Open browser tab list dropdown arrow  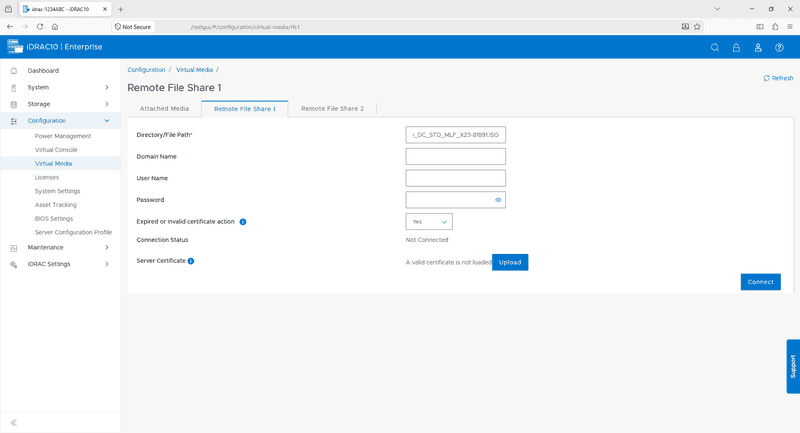pos(717,9)
